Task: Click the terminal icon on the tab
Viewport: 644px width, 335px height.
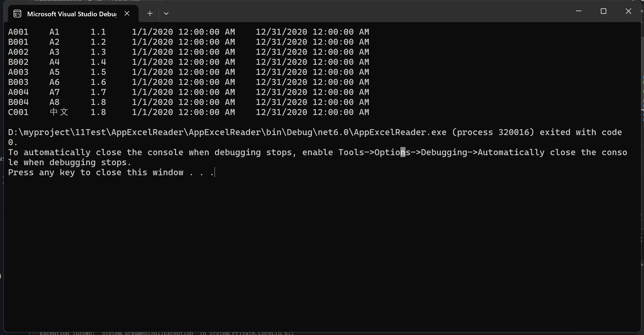Action: tap(17, 14)
